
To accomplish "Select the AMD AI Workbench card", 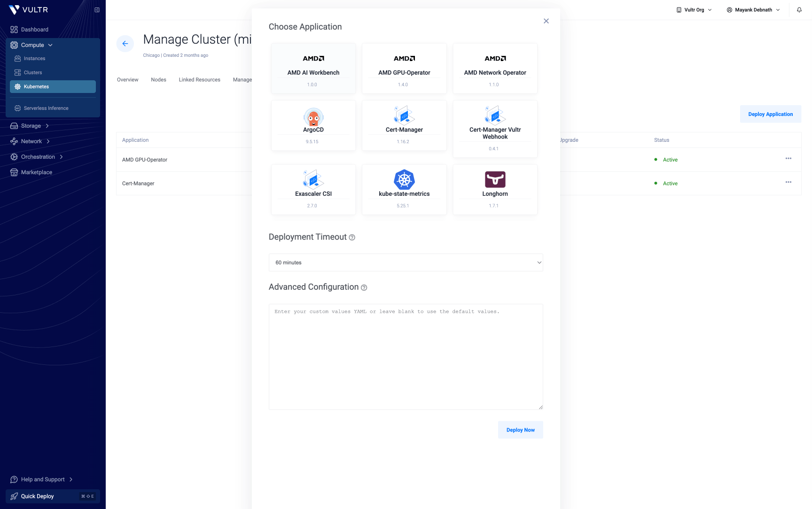I will (x=313, y=69).
